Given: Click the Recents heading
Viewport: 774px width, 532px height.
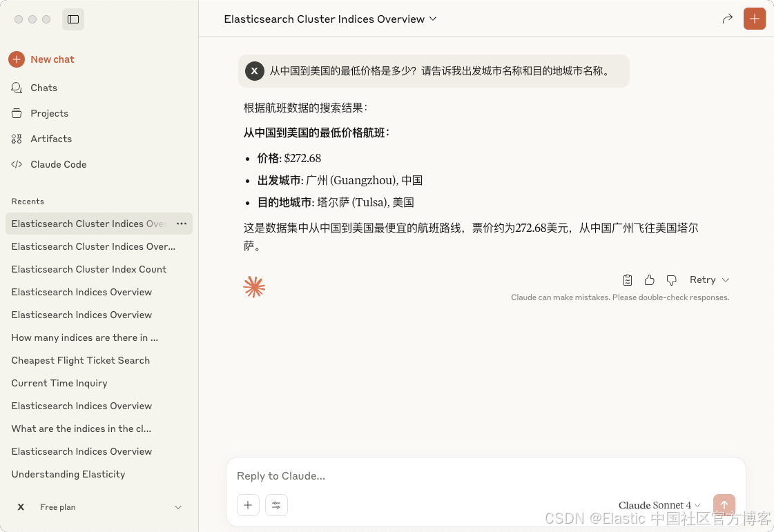Looking at the screenshot, I should point(28,201).
